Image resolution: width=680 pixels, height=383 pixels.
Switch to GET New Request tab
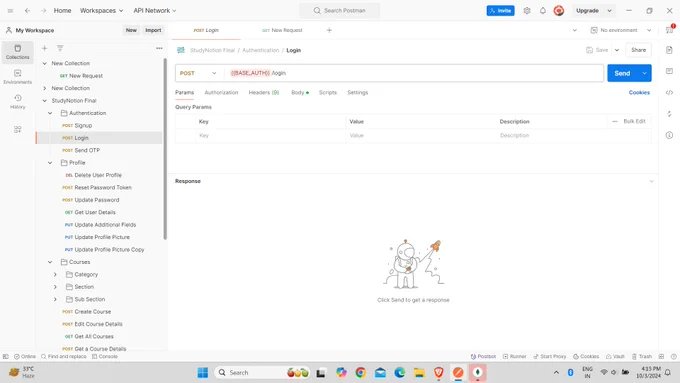coord(282,30)
